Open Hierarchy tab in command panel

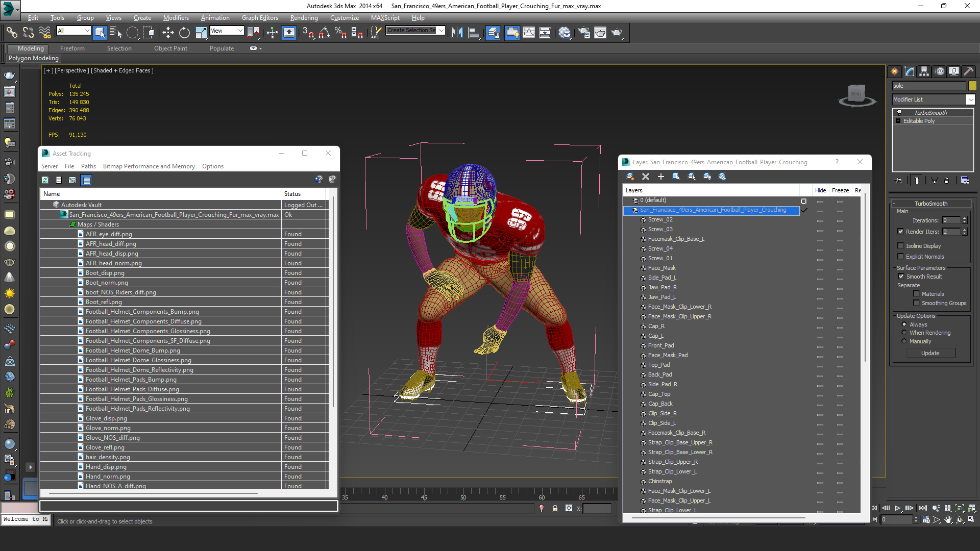point(924,71)
